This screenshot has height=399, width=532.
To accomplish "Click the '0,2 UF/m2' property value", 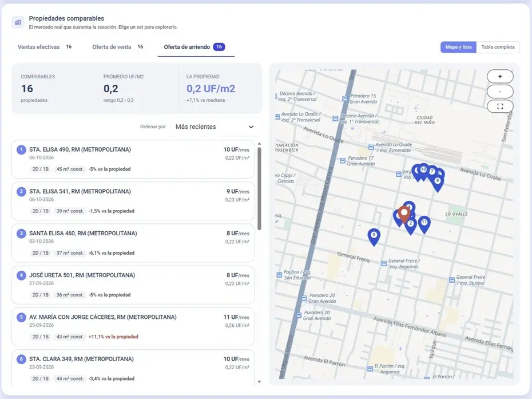I will [211, 89].
